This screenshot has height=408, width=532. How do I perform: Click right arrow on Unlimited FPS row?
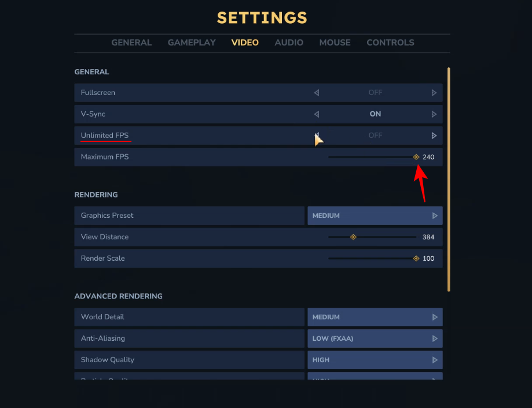pos(434,136)
